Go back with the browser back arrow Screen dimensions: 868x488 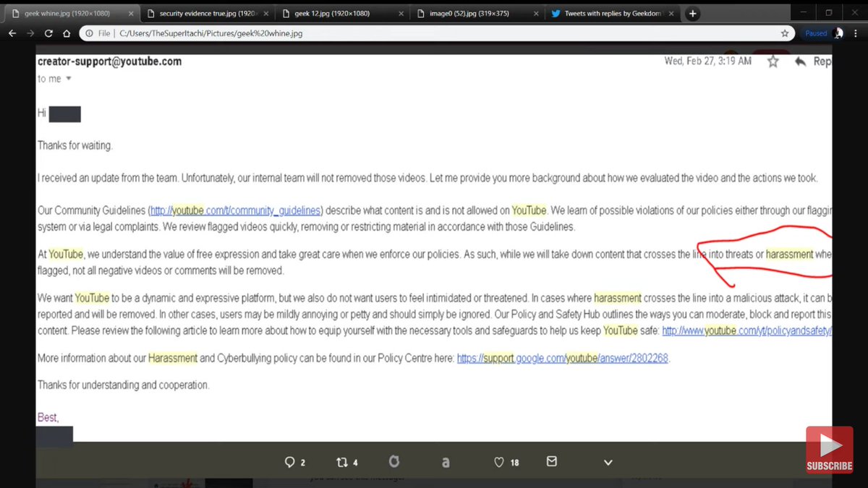[x=11, y=33]
